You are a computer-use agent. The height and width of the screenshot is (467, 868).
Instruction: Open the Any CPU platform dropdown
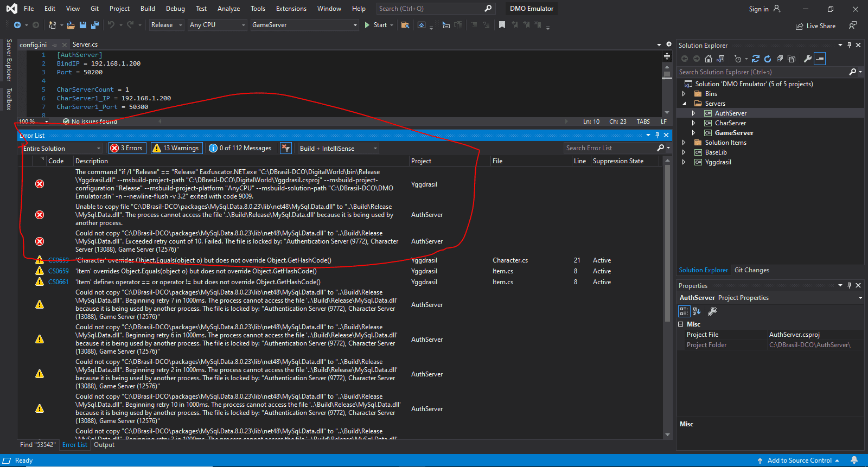point(218,25)
